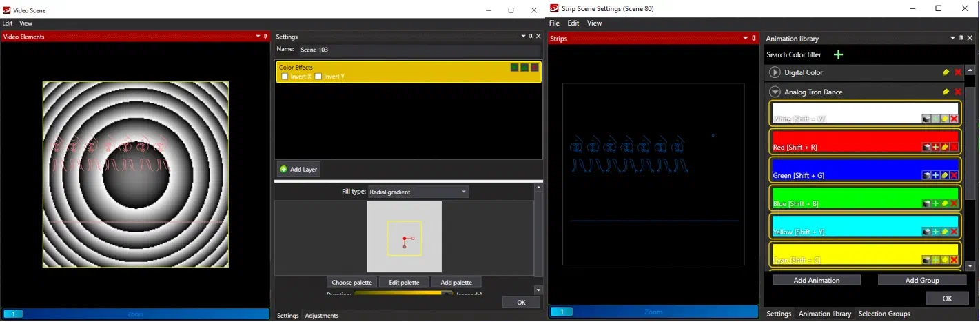Edit the Green animation pencil icon

pyautogui.click(x=945, y=175)
